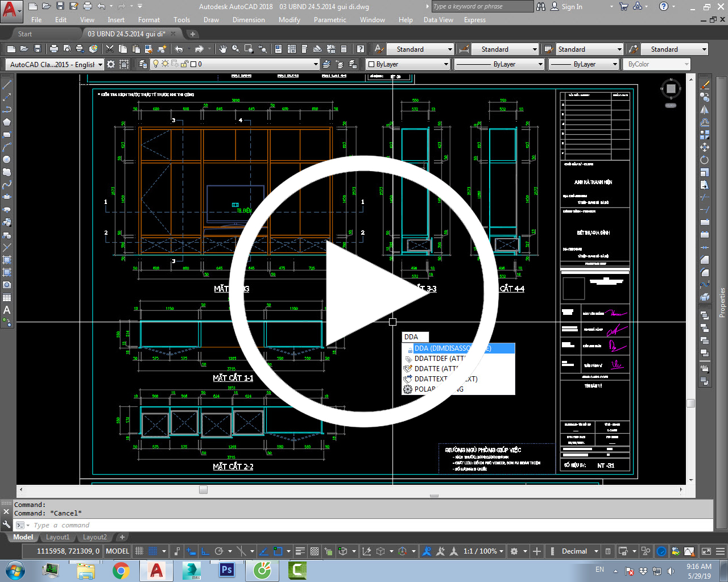The image size is (728, 582).
Task: Select the Rotate modify tool
Action: tap(705, 160)
